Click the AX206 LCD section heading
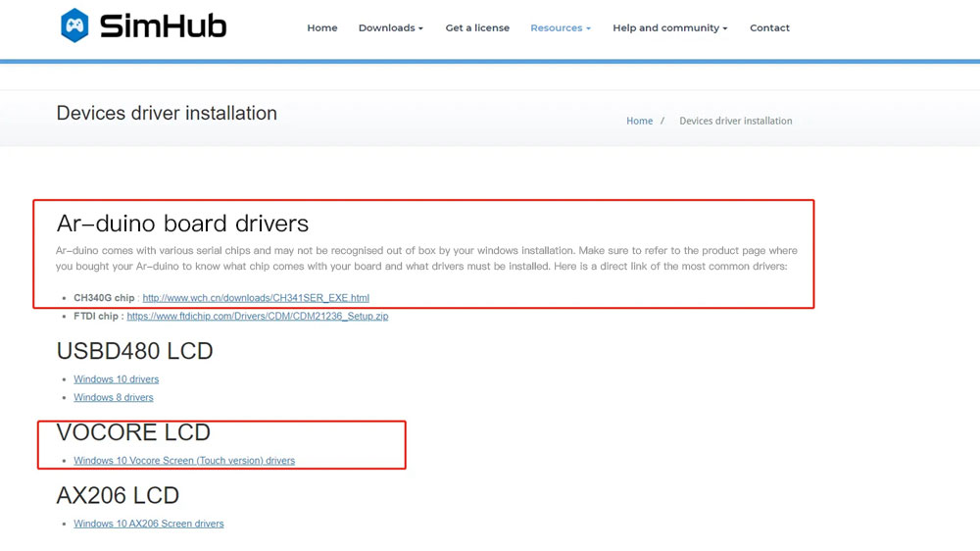980x551 pixels. (x=118, y=496)
